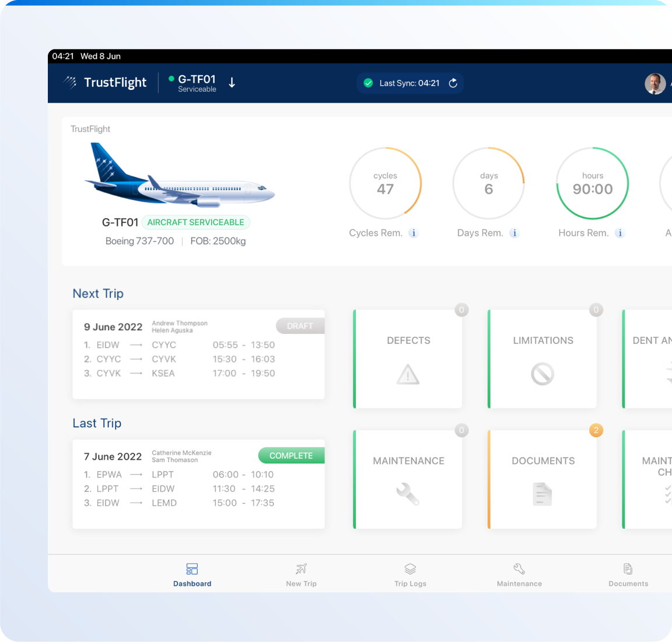Click the hours remaining 90:00 gauge
The width and height of the screenshot is (672, 642).
point(592,183)
